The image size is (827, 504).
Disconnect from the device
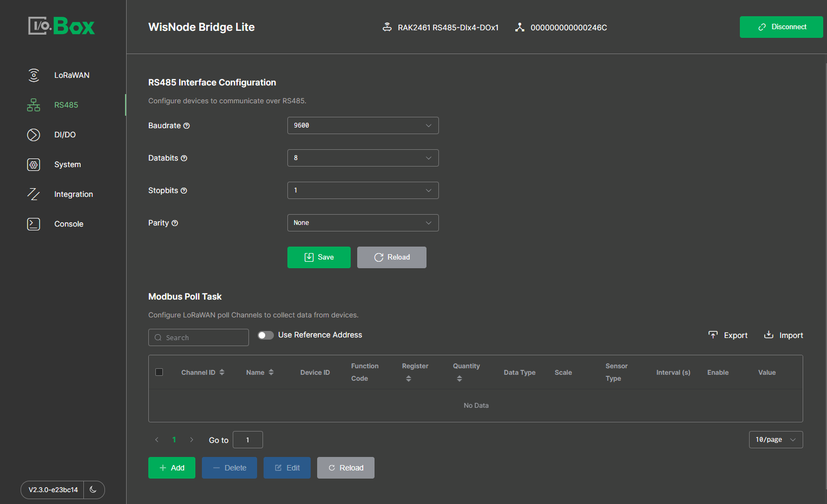[x=781, y=26]
